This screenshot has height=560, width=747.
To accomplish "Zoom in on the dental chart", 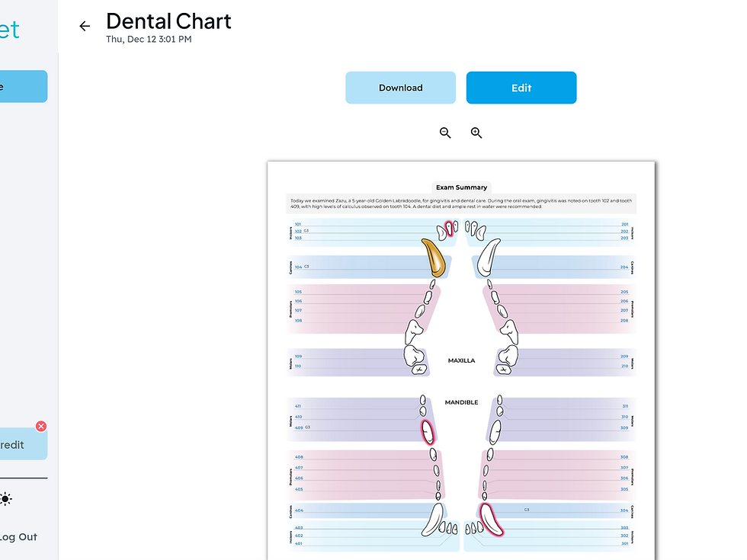I will pos(476,133).
